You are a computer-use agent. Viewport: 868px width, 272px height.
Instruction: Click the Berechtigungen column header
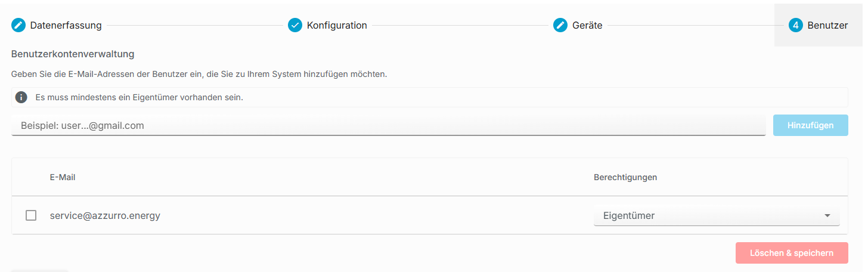pyautogui.click(x=625, y=177)
